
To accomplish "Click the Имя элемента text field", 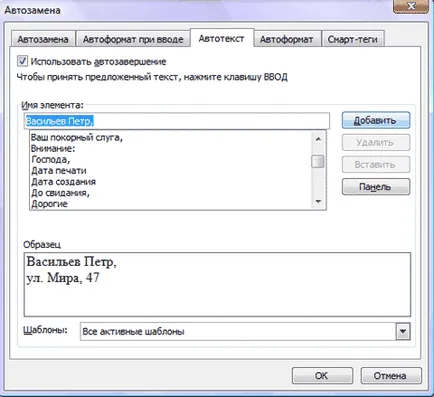I will pyautogui.click(x=177, y=121).
